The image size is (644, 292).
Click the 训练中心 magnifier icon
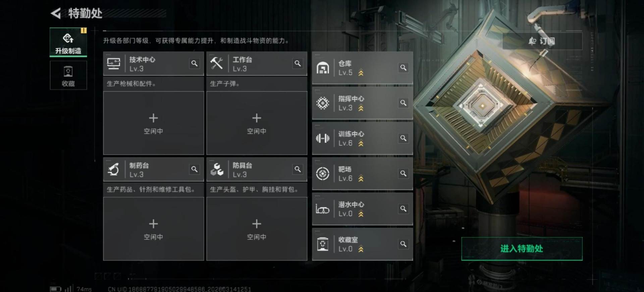(403, 138)
